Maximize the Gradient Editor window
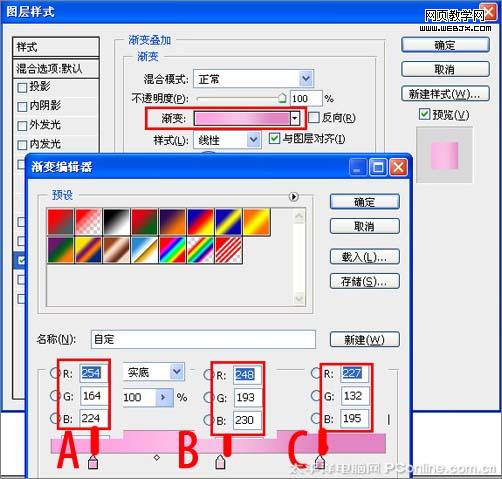 coord(378,167)
